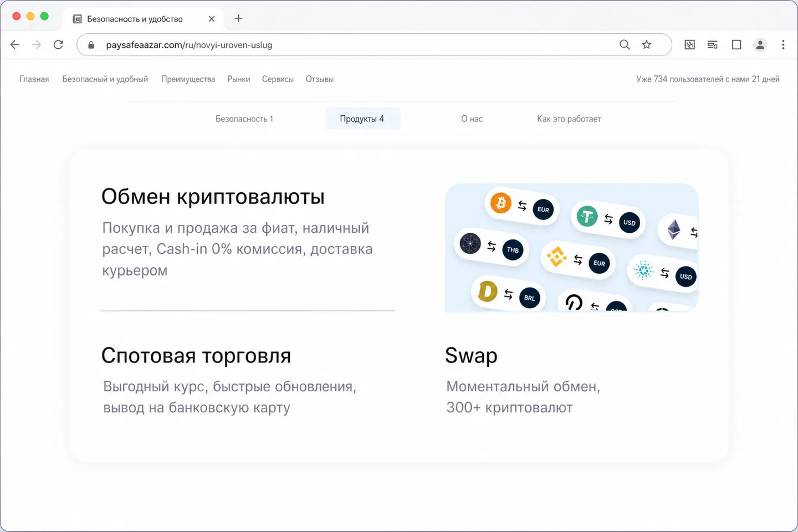Image resolution: width=798 pixels, height=532 pixels.
Task: Open the browser profile avatar
Action: tap(760, 45)
